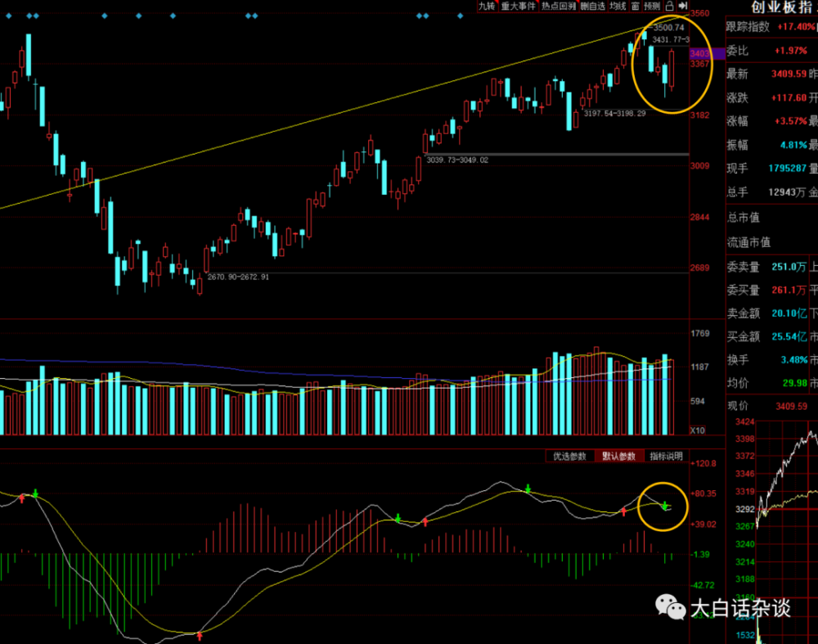The height and width of the screenshot is (644, 818).
Task: Click the 窗 window toolbar button
Action: (x=634, y=6)
